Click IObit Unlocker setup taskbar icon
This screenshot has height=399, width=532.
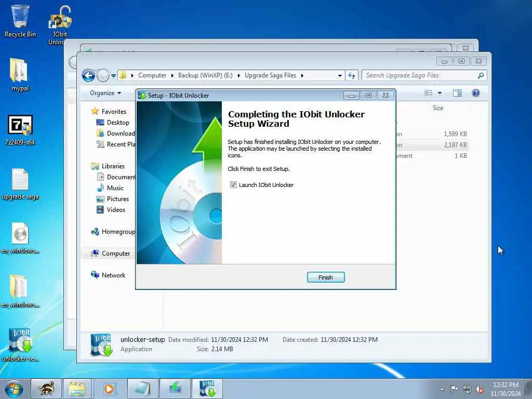(x=207, y=389)
